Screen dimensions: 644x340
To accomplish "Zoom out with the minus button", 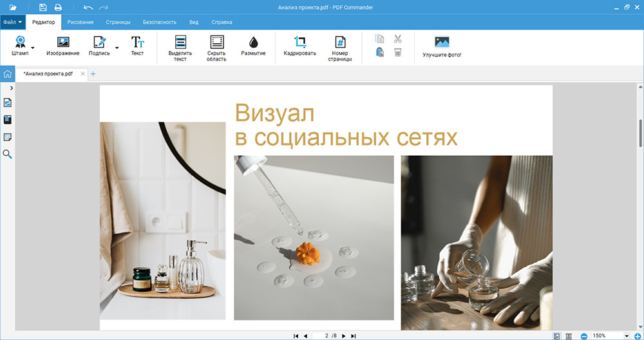I will 583,336.
